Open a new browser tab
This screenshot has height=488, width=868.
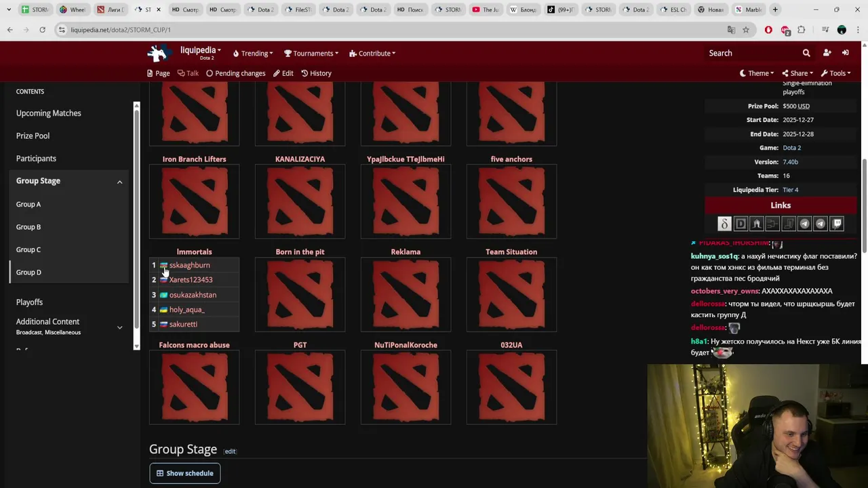tap(775, 9)
